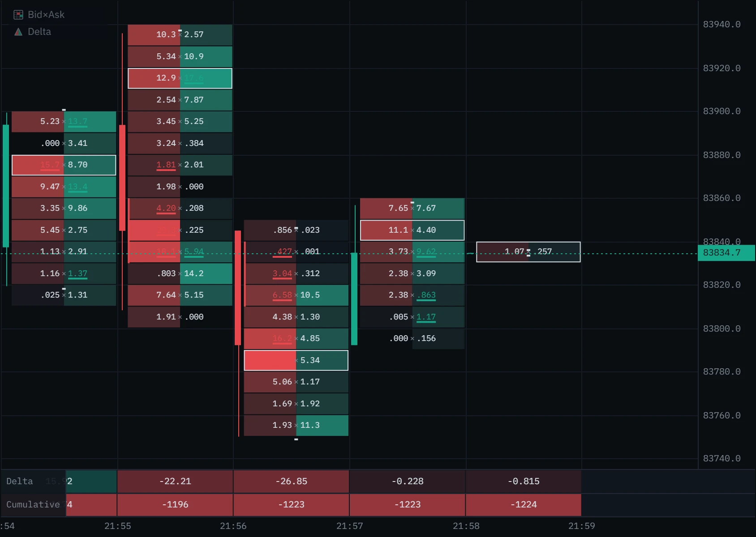
Task: Select the Bid×Ask legend label
Action: click(x=46, y=15)
